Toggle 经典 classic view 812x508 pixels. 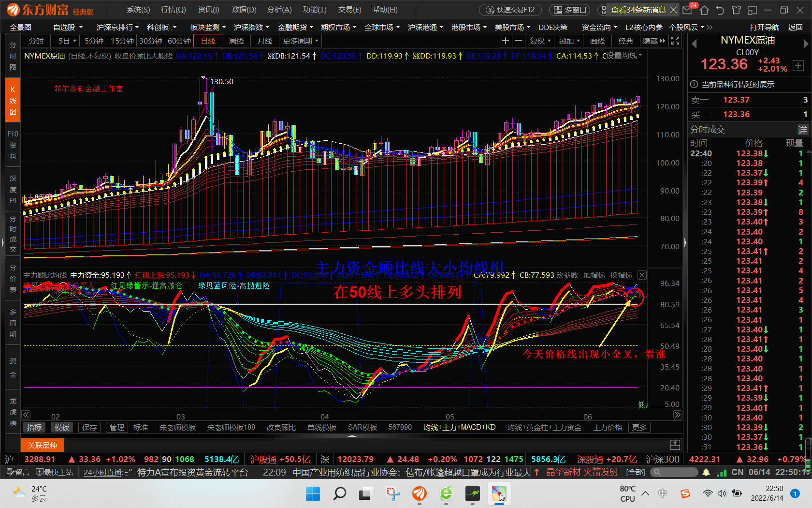[x=626, y=41]
